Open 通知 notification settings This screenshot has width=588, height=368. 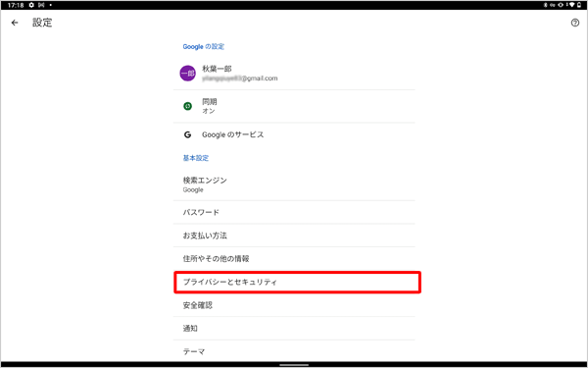click(294, 328)
